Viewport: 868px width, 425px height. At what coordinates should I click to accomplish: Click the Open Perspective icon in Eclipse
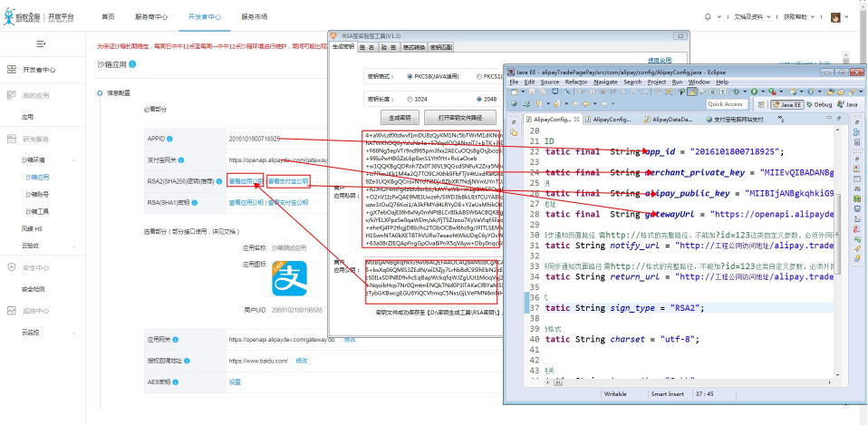(x=761, y=104)
